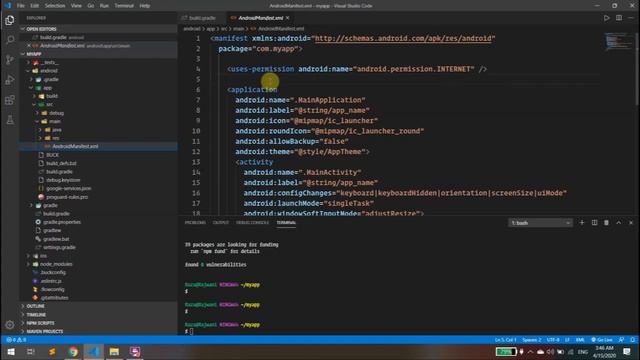Open the Manage gear at the activity bar bottom

tap(10, 325)
